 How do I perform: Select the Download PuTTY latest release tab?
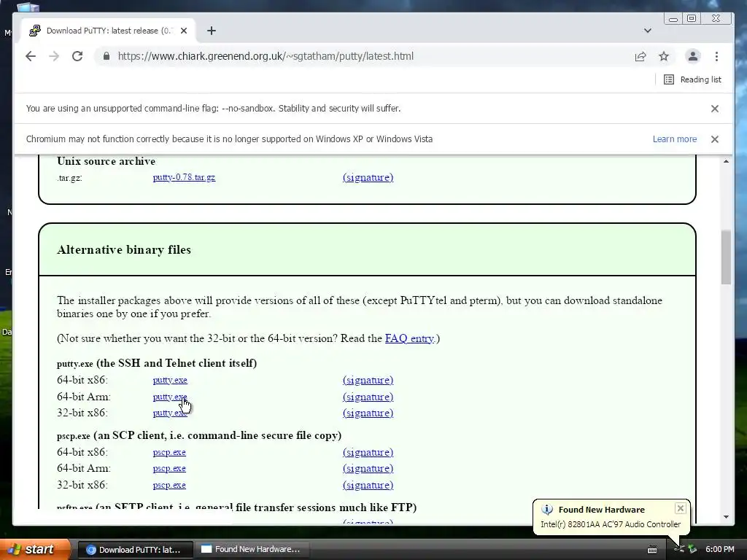click(x=107, y=31)
